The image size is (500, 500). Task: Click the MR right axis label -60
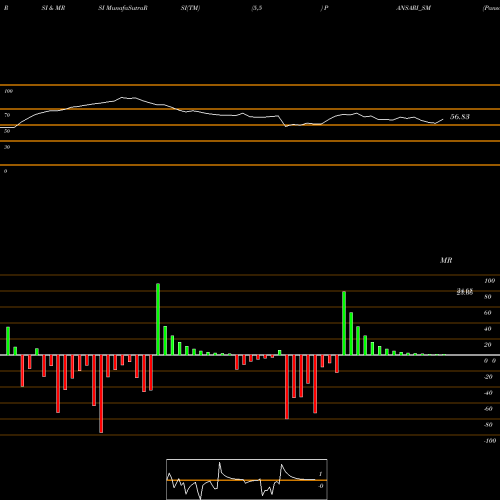click(x=488, y=409)
